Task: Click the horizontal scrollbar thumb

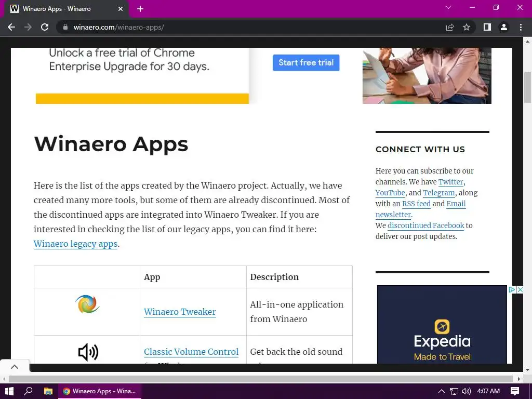Action: (x=261, y=379)
